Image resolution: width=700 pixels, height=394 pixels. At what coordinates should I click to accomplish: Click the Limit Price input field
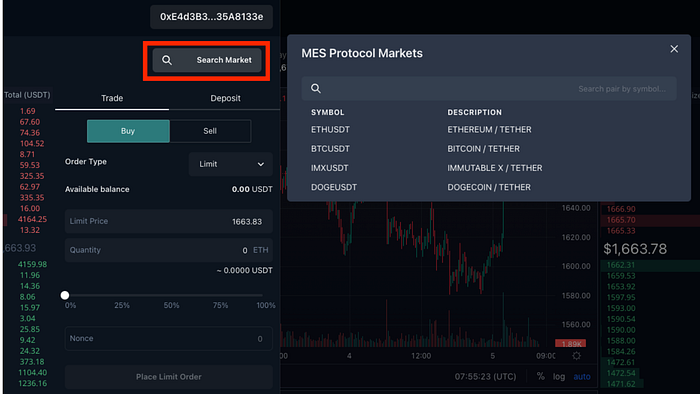point(169,221)
